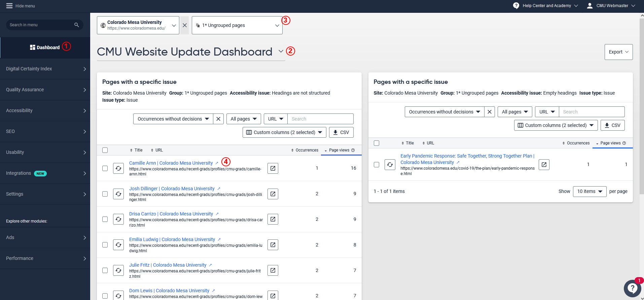644x300 pixels.
Task: Download CSV from right panel
Action: click(613, 125)
